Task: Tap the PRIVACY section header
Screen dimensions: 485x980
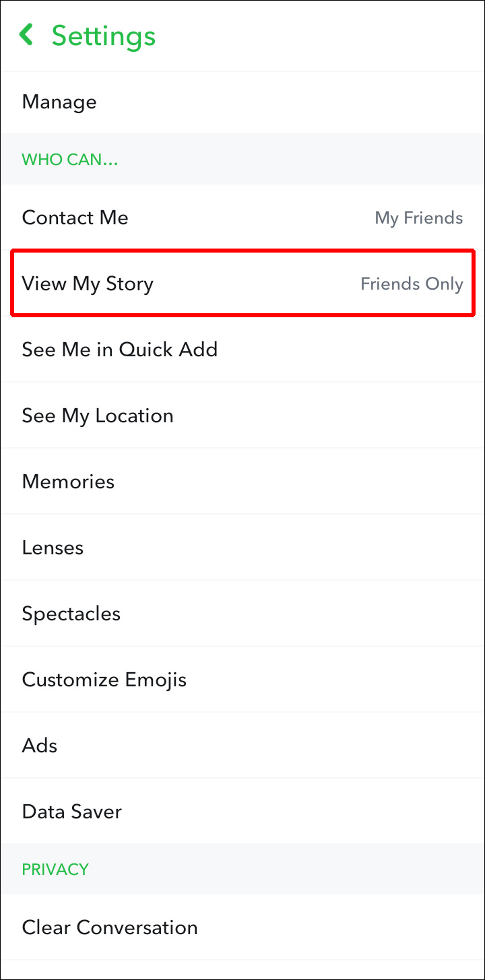Action: coord(55,869)
